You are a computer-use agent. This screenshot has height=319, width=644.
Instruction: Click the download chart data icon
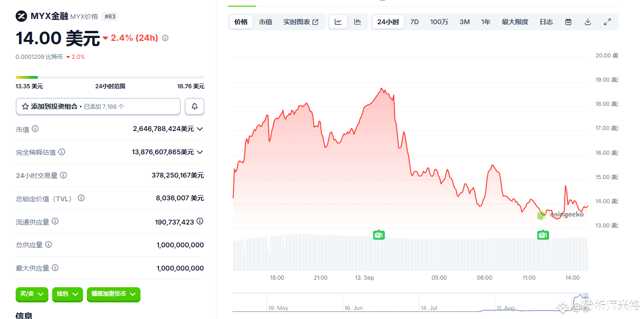pos(588,22)
